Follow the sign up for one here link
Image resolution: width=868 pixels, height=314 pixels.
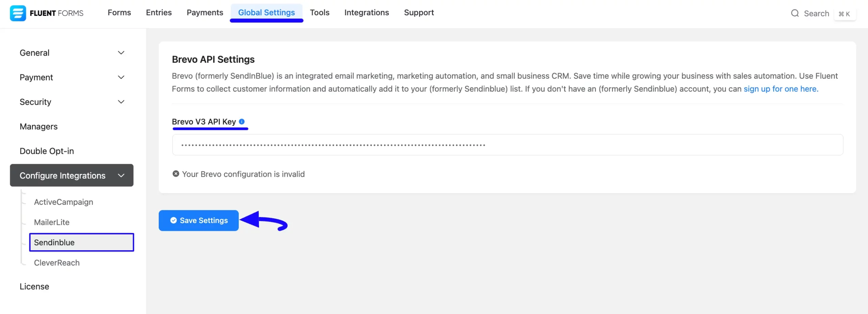tap(781, 89)
